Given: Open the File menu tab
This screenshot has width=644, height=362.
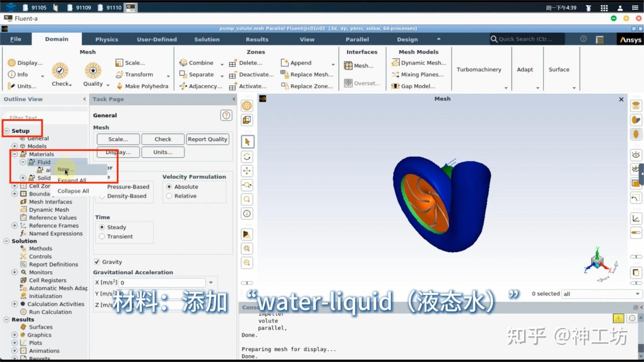Looking at the screenshot, I should click(x=16, y=39).
